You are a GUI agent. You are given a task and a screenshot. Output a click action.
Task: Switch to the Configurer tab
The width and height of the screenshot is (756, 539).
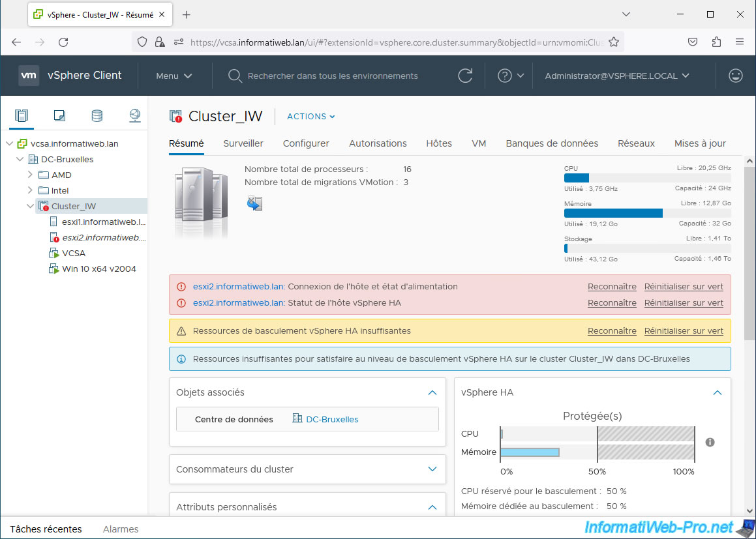point(306,143)
